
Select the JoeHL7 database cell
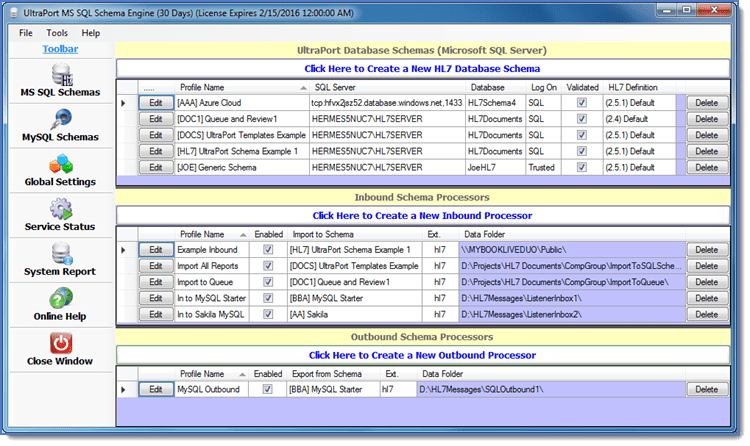tap(495, 167)
